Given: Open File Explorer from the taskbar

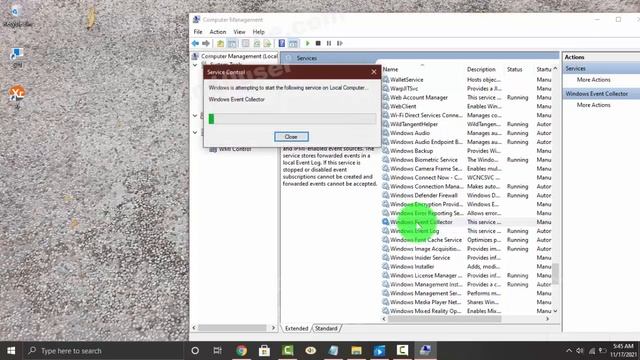Looking at the screenshot, I should pos(356,351).
